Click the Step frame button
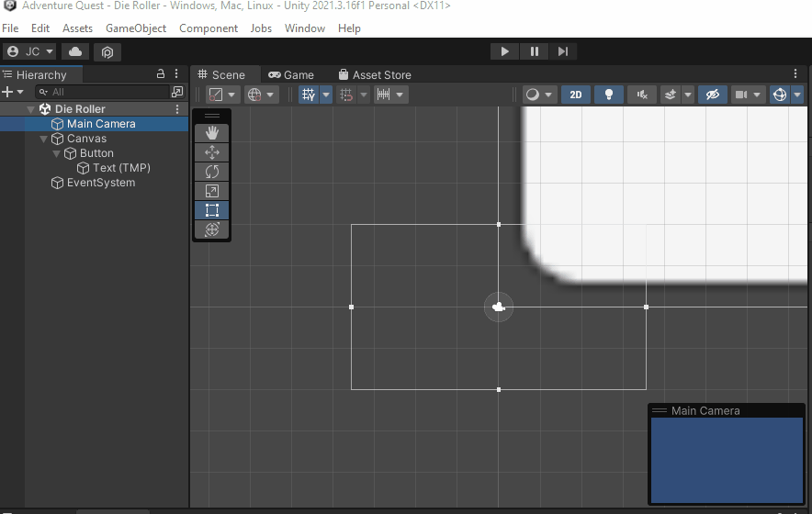812x514 pixels. pos(563,51)
